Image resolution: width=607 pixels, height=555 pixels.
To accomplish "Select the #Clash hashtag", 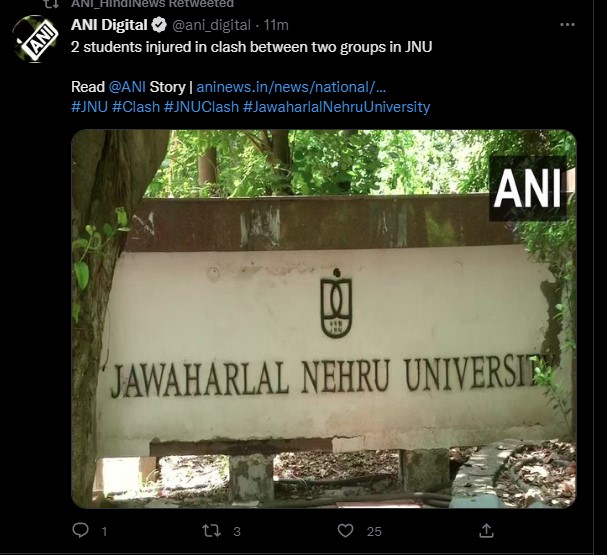I will [x=136, y=107].
